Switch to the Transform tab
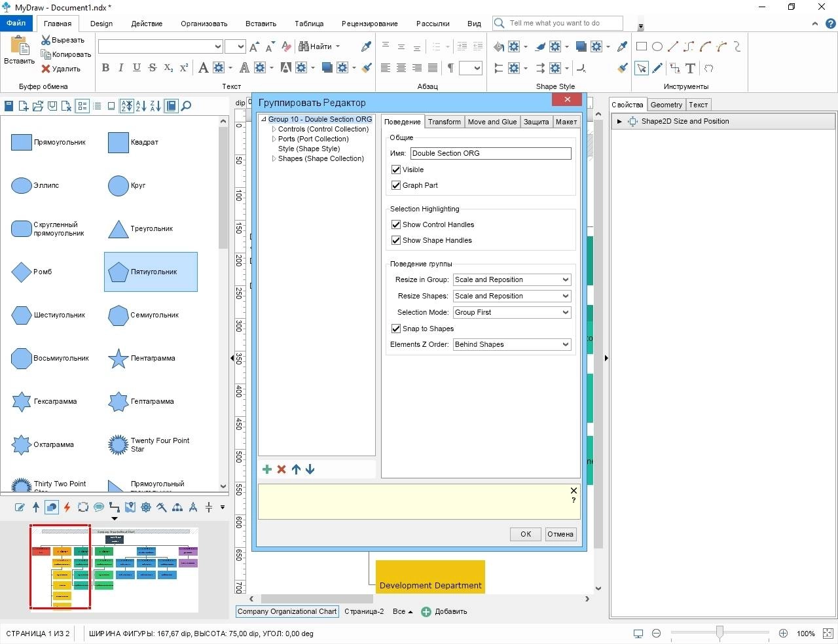Image resolution: width=838 pixels, height=644 pixels. [x=445, y=122]
